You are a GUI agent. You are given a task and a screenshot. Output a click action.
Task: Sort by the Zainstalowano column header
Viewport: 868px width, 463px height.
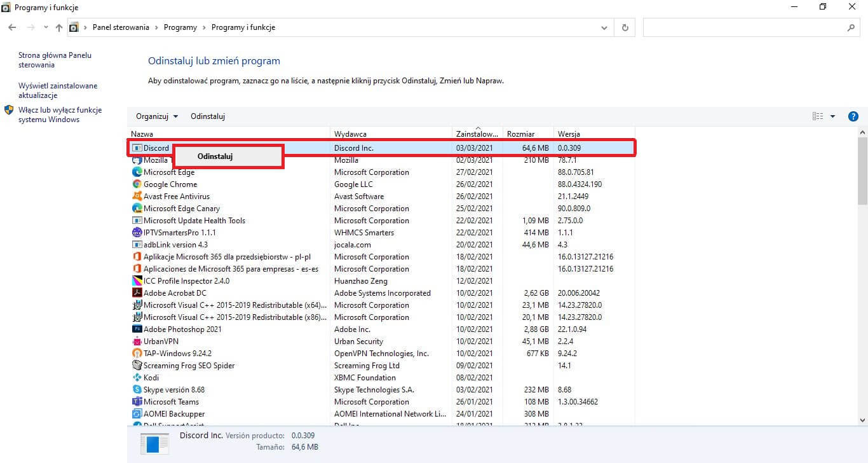tap(477, 134)
